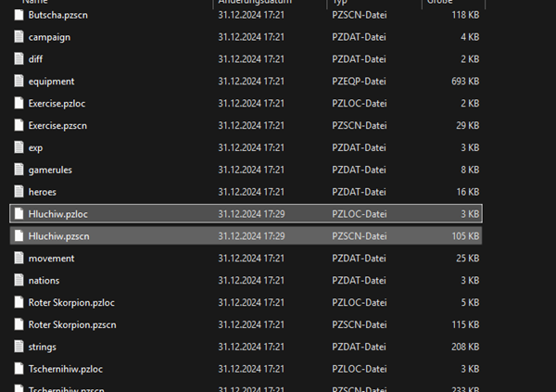Select the file named strings
Screen dimensions: 556x392
pos(43,347)
